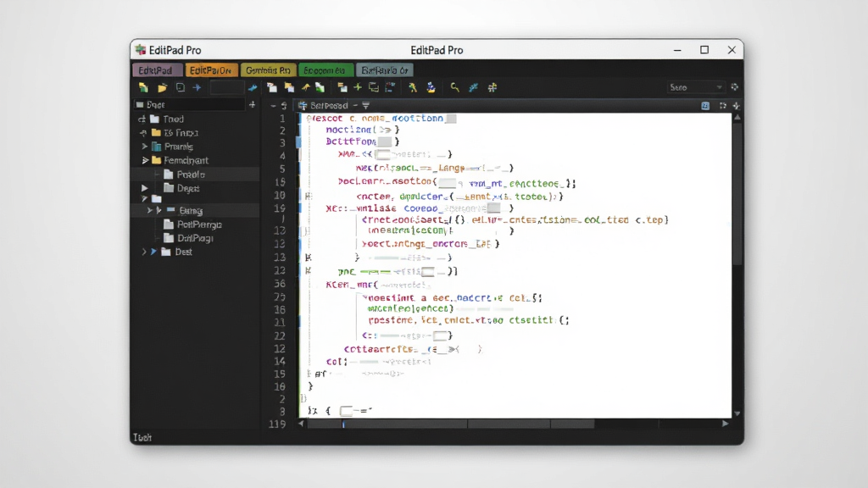Click the plus icon in the sidebar header
Screen dimensions: 868x488
click(252, 104)
